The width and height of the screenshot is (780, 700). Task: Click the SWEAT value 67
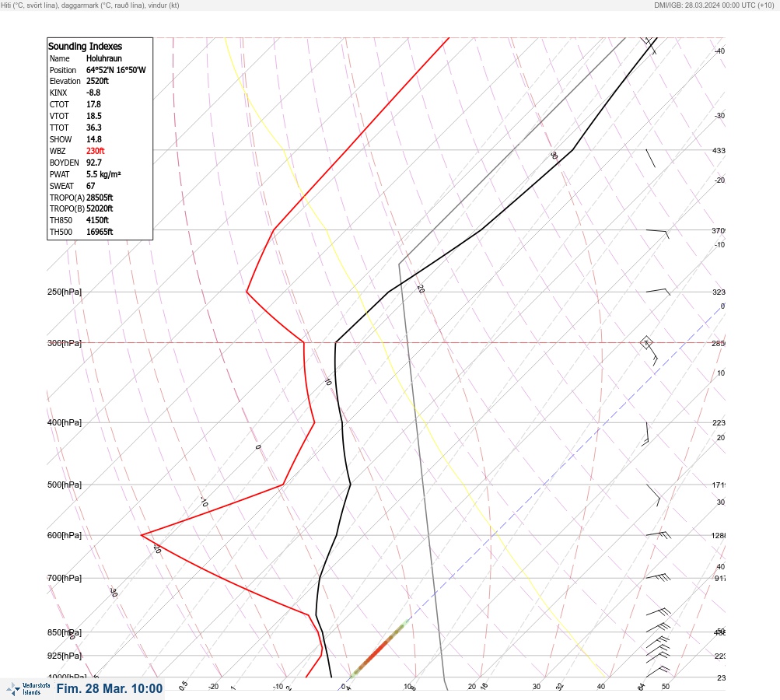90,186
